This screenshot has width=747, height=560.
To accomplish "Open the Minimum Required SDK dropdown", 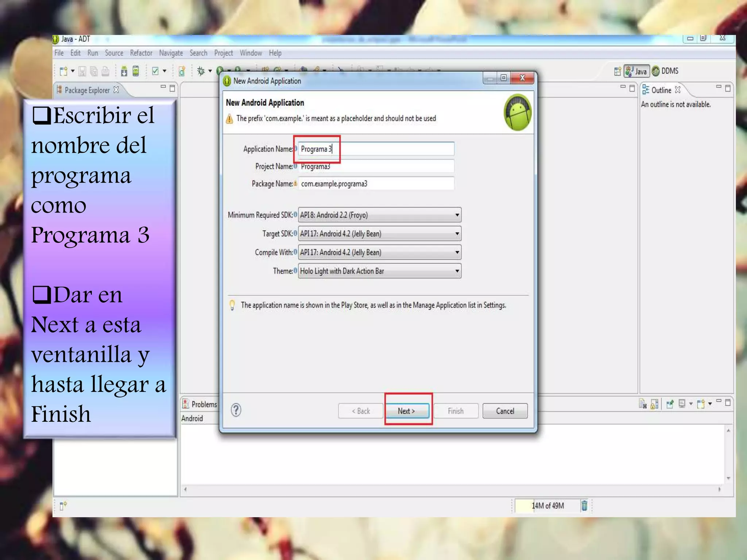I will coord(380,215).
